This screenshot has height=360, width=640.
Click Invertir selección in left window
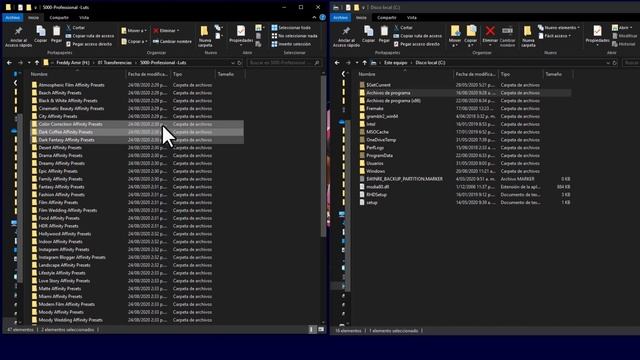pos(291,44)
